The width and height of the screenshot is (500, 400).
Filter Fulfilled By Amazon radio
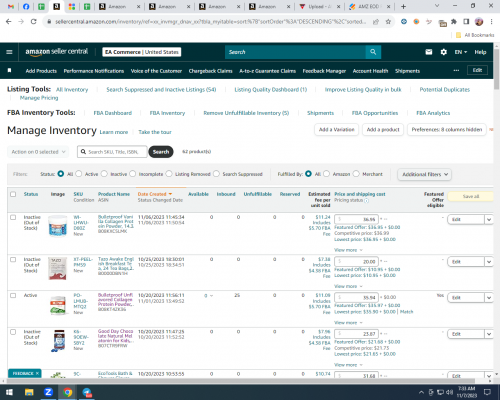click(x=326, y=174)
